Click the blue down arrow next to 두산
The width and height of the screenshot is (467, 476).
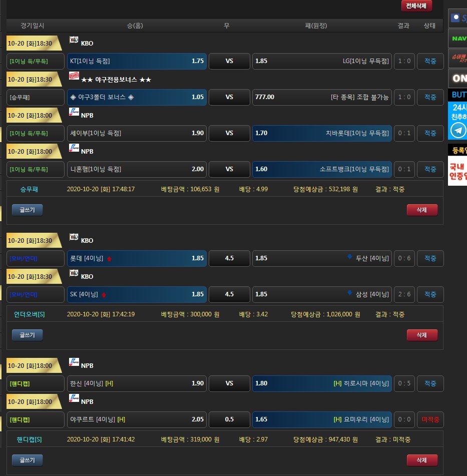pos(350,257)
